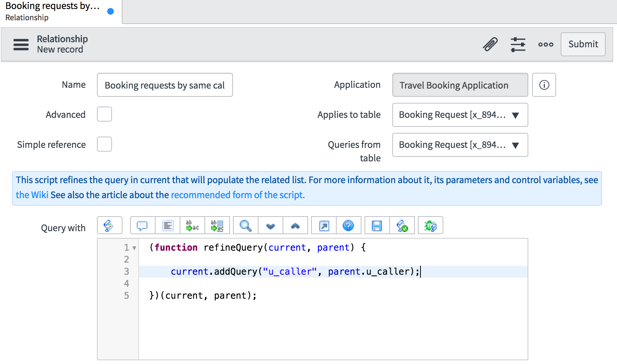Click the Travel Booking Application field
The width and height of the screenshot is (617, 364).
[460, 85]
